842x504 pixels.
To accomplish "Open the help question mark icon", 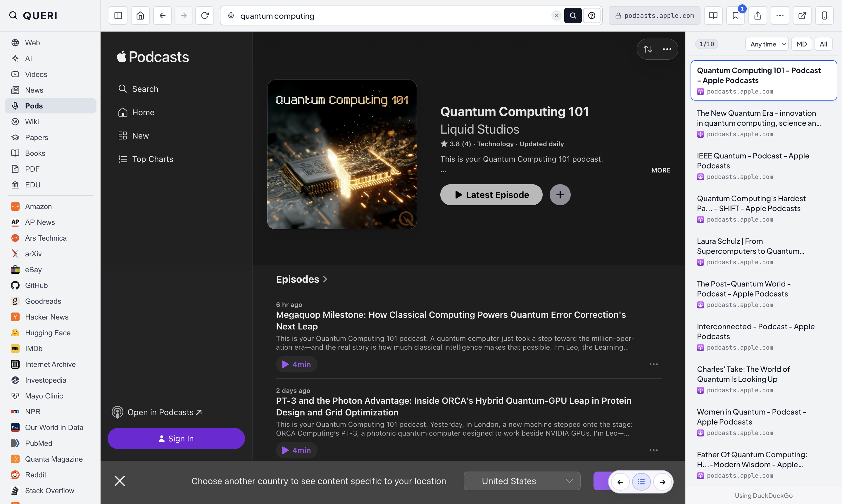I will click(x=592, y=15).
